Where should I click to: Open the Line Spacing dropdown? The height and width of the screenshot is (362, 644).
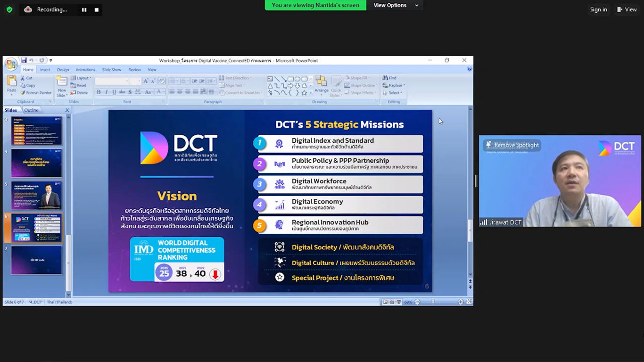211,81
